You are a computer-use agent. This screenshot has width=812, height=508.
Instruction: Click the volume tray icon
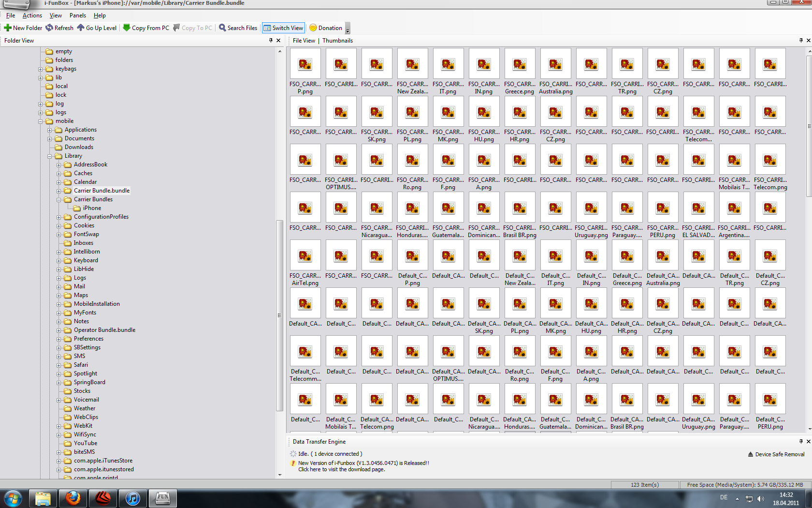[x=761, y=498]
